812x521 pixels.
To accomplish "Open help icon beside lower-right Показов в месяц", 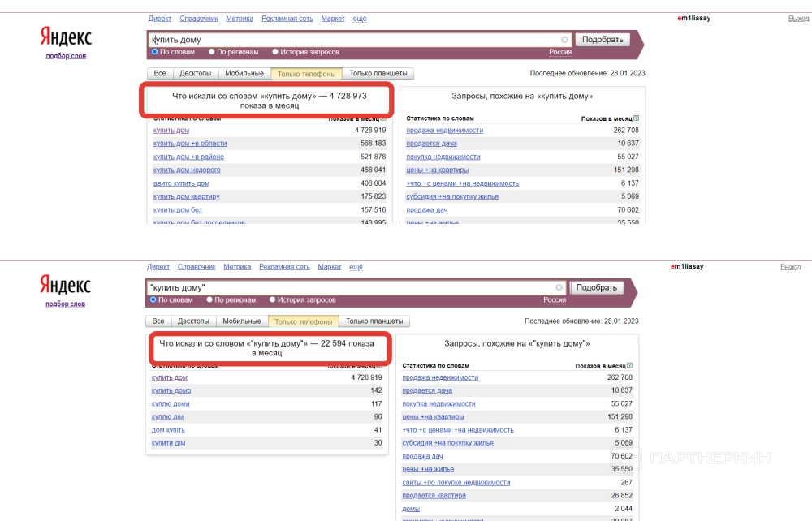I will 630,366.
